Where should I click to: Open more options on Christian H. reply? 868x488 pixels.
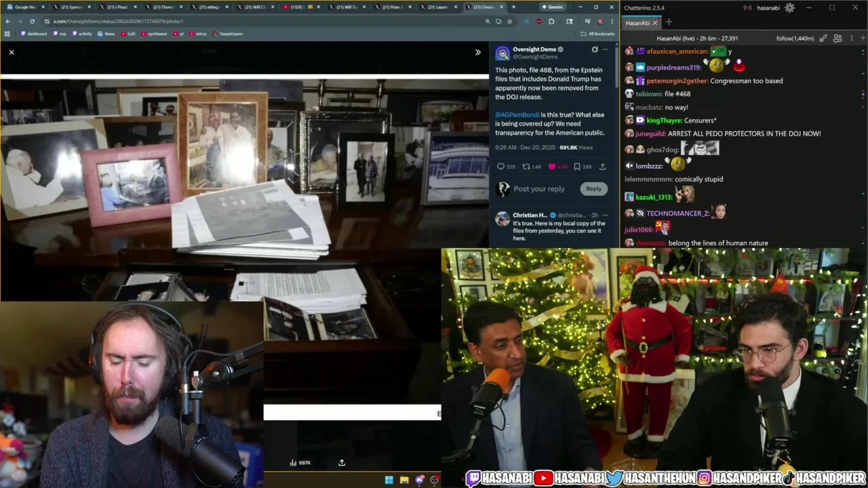point(605,215)
